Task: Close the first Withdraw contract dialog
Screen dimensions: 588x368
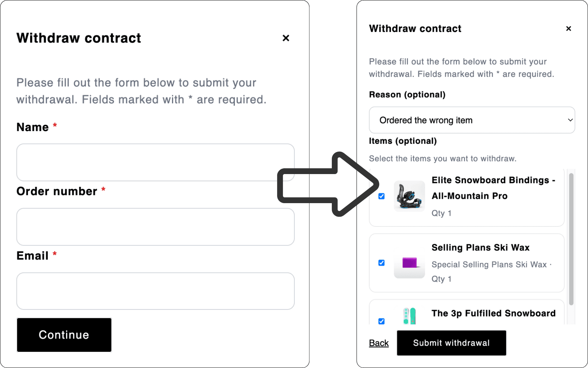Action: [286, 38]
